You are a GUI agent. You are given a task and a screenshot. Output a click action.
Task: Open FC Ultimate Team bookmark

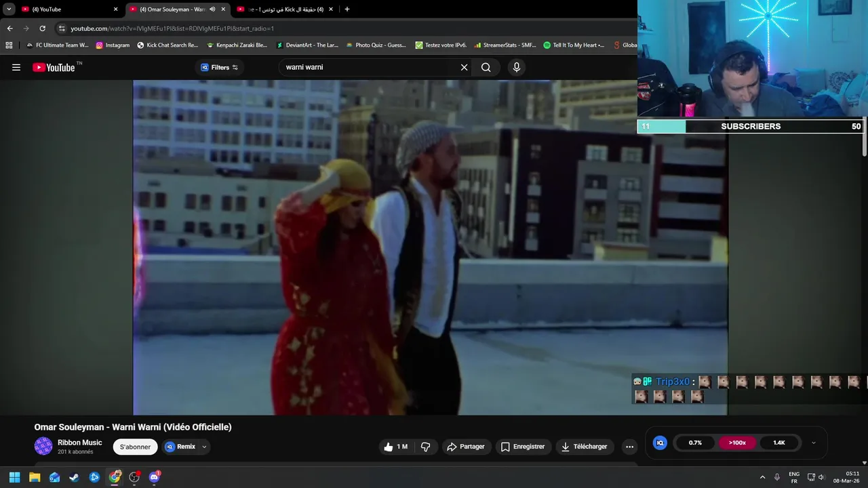pos(57,45)
